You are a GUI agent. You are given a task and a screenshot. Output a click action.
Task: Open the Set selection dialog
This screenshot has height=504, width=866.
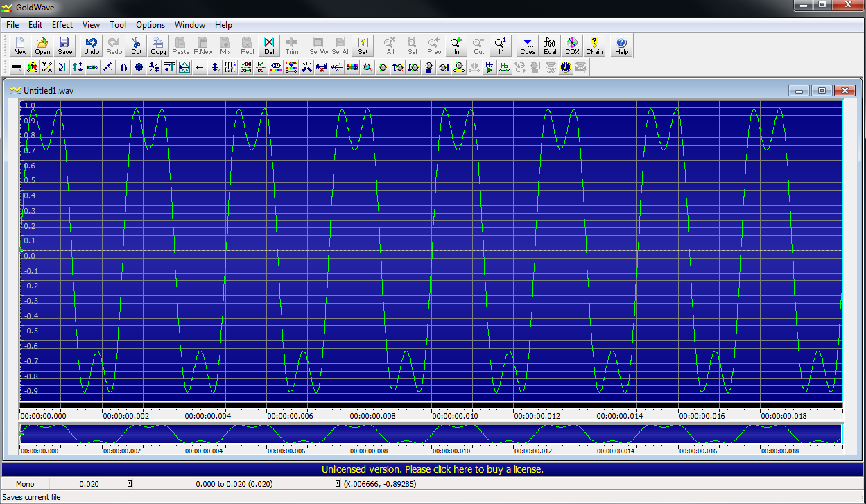(x=363, y=45)
